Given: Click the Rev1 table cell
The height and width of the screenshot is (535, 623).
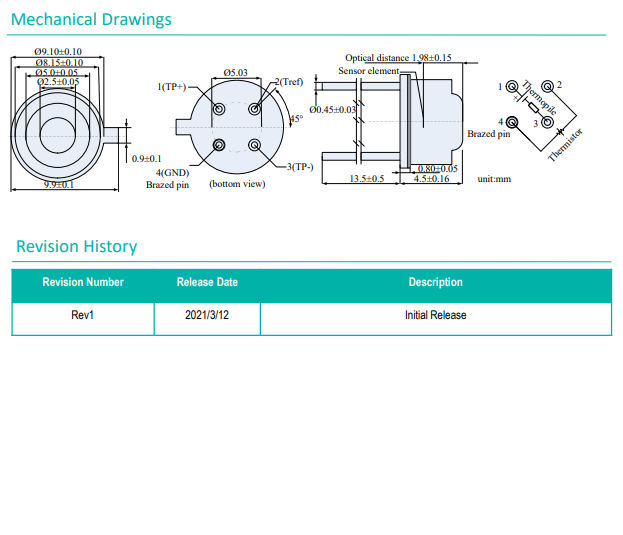Looking at the screenshot, I should click(x=83, y=315).
